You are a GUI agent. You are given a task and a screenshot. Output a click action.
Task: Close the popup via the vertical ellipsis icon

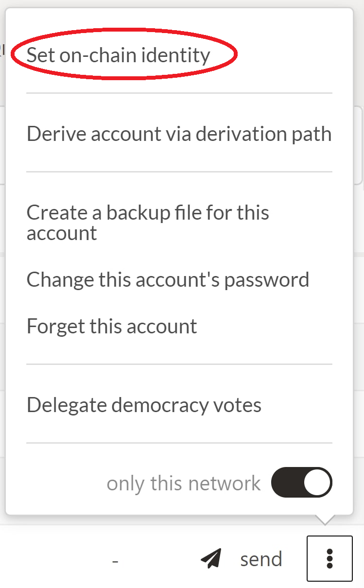point(329,558)
